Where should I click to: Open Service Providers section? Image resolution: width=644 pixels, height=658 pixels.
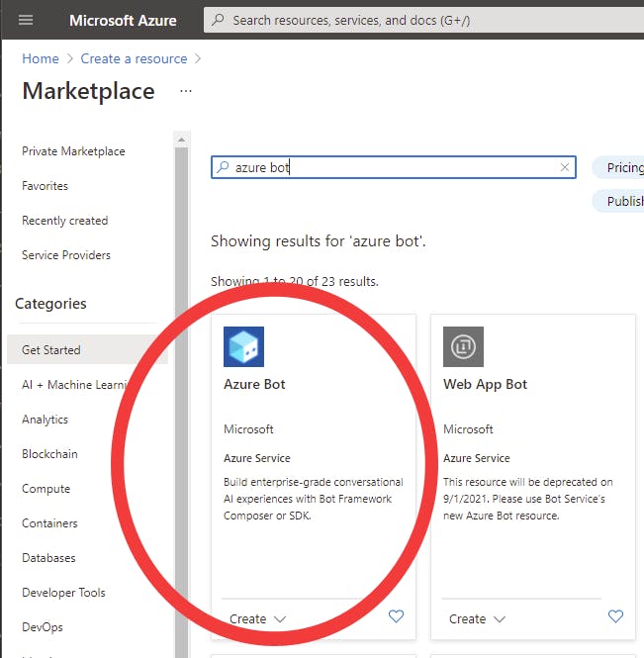(66, 255)
